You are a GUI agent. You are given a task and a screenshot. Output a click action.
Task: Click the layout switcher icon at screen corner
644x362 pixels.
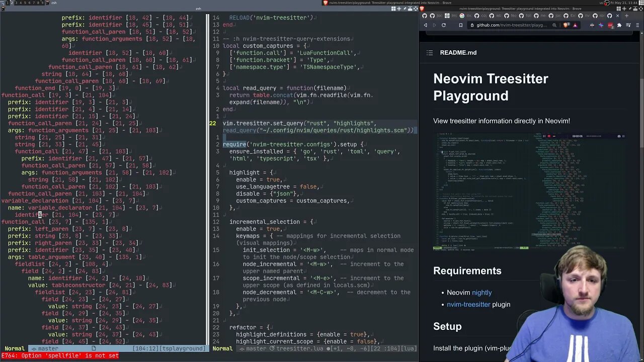(641, 3)
